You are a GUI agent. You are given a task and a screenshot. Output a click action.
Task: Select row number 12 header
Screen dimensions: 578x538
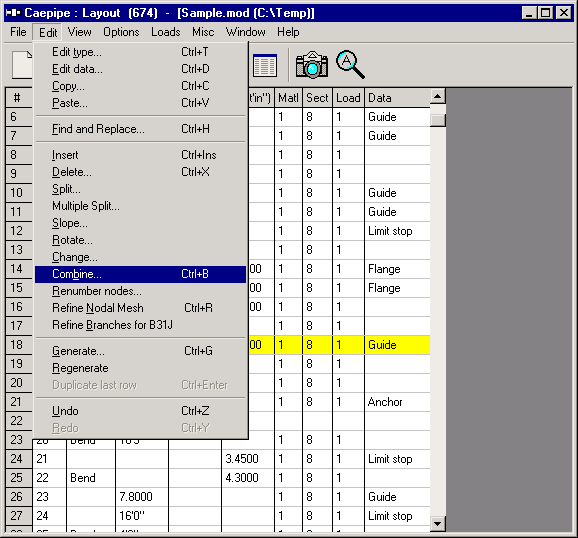click(19, 231)
